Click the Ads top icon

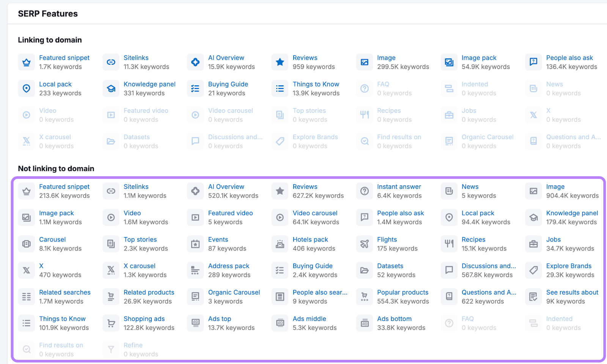coord(195,323)
